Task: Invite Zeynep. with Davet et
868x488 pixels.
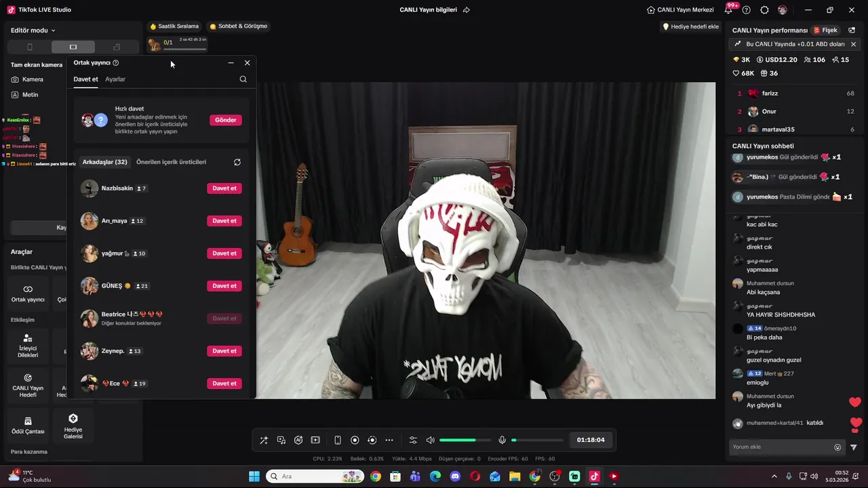Action: [224, 351]
